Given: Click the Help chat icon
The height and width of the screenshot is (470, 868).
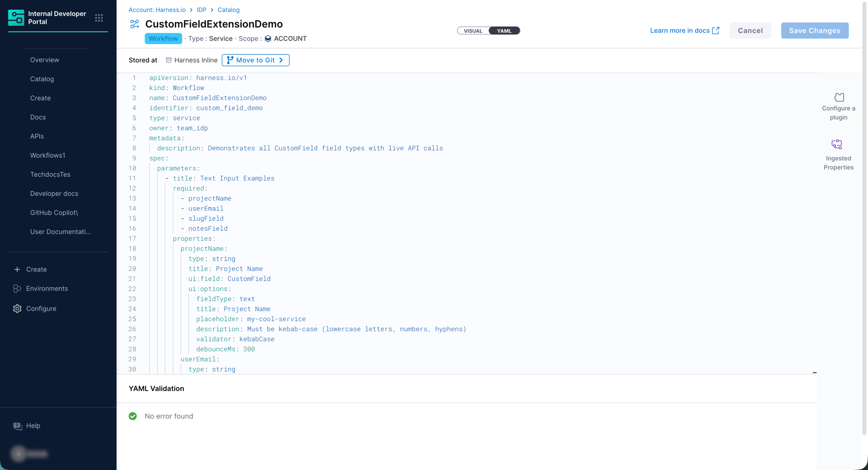Looking at the screenshot, I should point(17,425).
